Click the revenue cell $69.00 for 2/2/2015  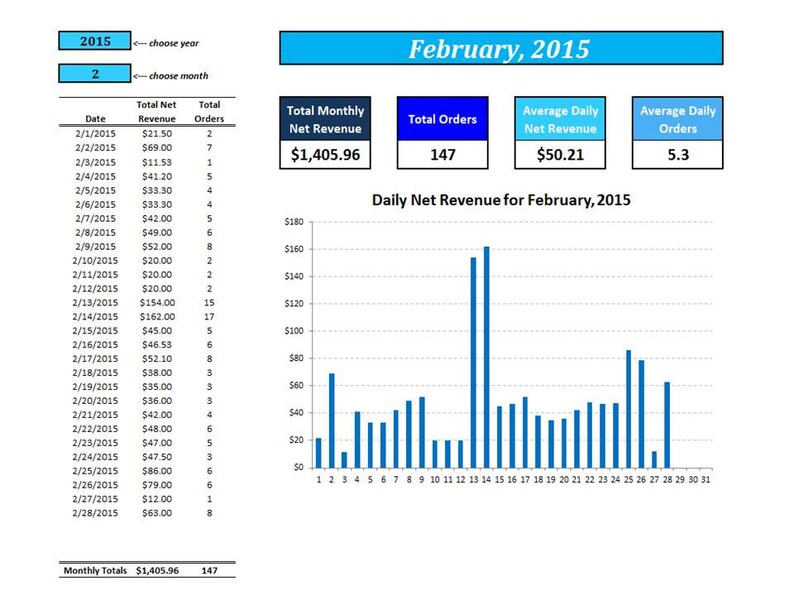coord(157,148)
